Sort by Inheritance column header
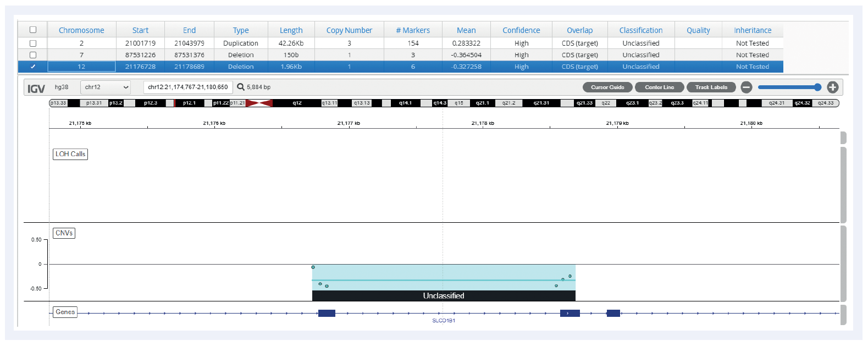The height and width of the screenshot is (346, 868). (x=753, y=30)
